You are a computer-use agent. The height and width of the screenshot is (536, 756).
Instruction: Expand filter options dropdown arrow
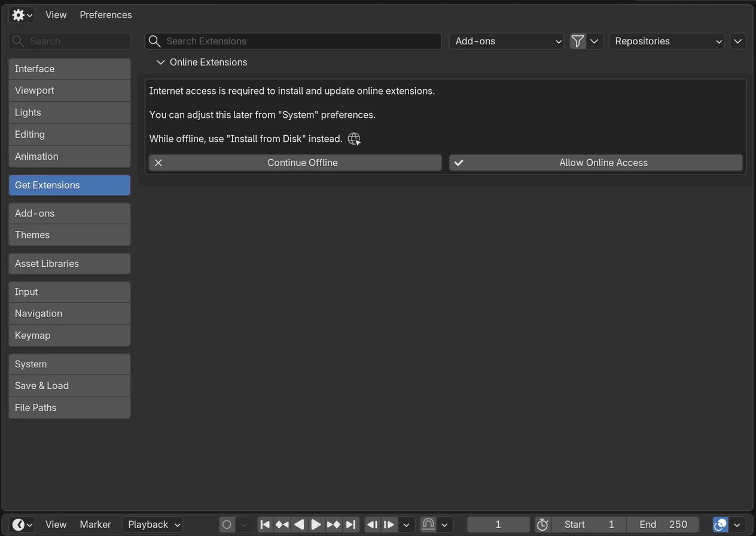pos(595,41)
